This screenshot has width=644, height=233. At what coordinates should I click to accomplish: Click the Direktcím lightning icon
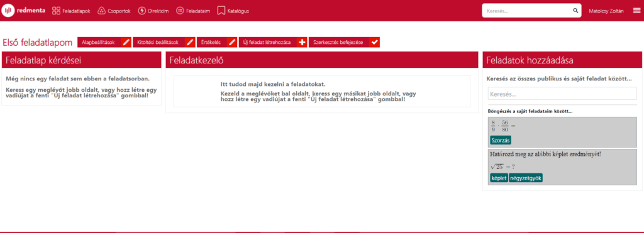tap(142, 11)
